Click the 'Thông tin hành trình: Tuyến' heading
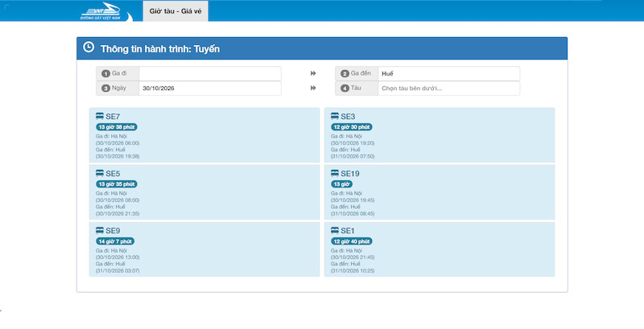 point(160,49)
